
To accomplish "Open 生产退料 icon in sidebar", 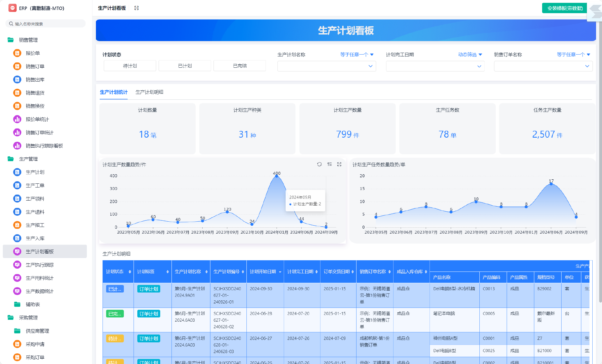I will pos(17,212).
